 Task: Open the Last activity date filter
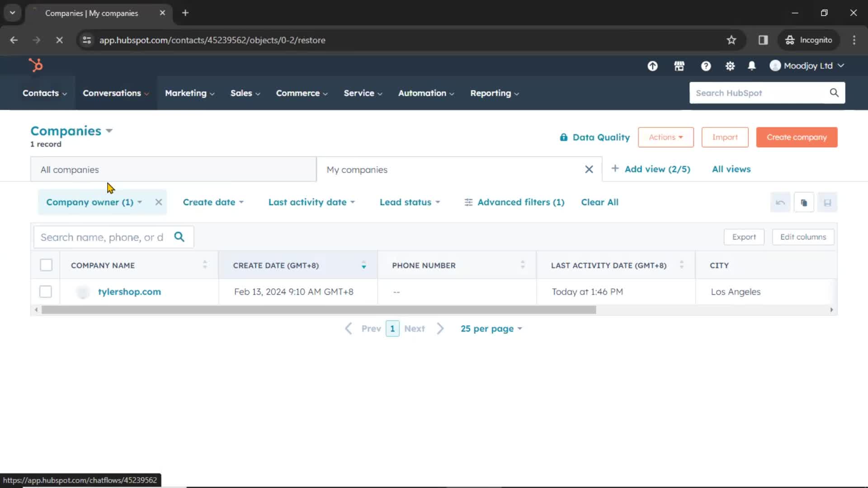coord(311,202)
